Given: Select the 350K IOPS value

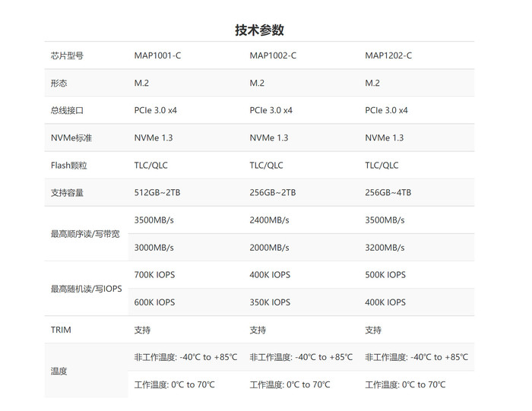Looking at the screenshot, I should 270,302.
